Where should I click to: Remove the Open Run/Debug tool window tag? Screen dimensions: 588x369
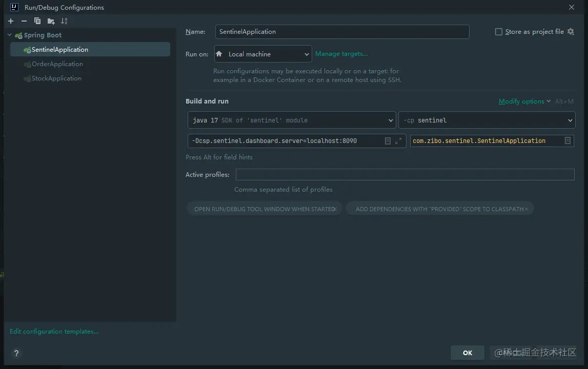tap(335, 209)
